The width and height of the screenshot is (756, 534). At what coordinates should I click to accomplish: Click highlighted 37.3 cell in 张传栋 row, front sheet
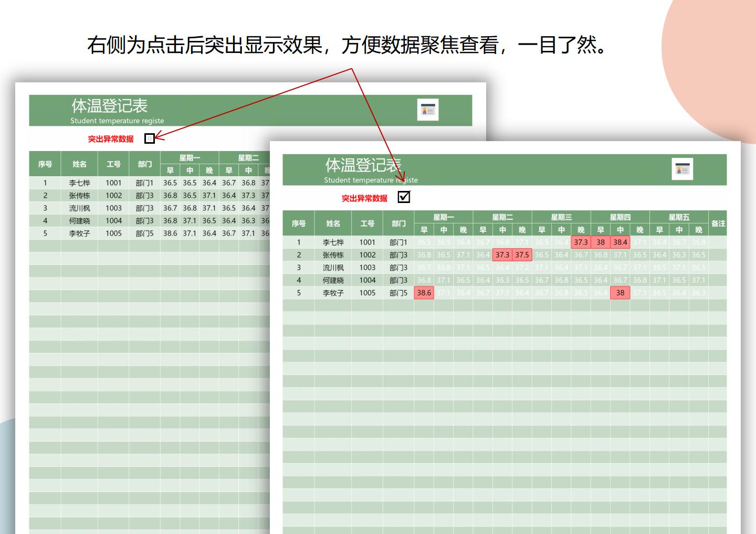pyautogui.click(x=502, y=255)
